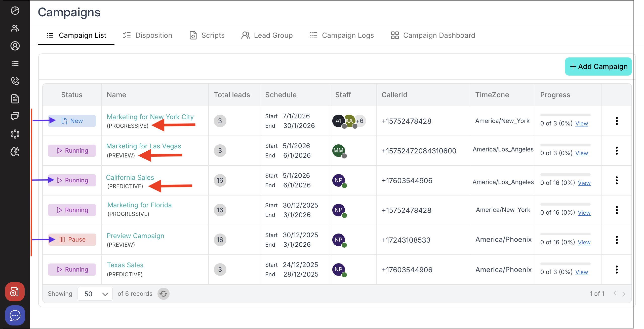Image resolution: width=644 pixels, height=329 pixels.
Task: Click the Pause status badge of Preview Campaign
Action: (x=72, y=240)
